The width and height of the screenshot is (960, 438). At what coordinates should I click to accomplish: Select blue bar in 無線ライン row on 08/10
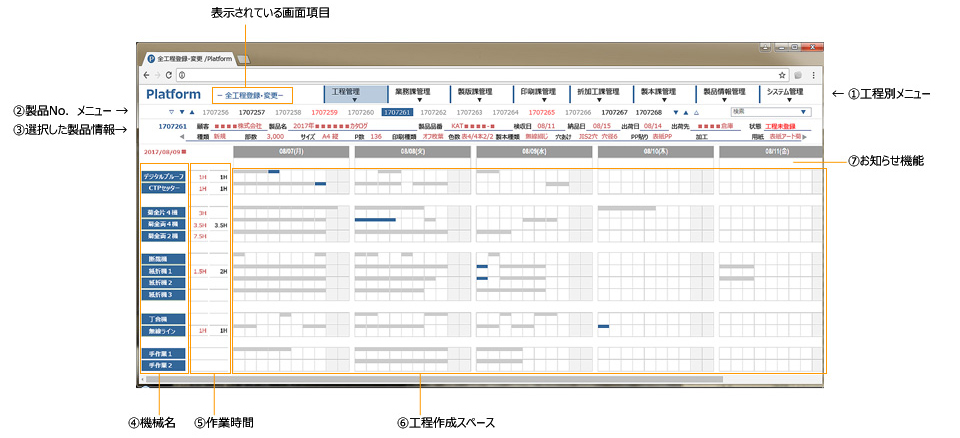tap(604, 326)
